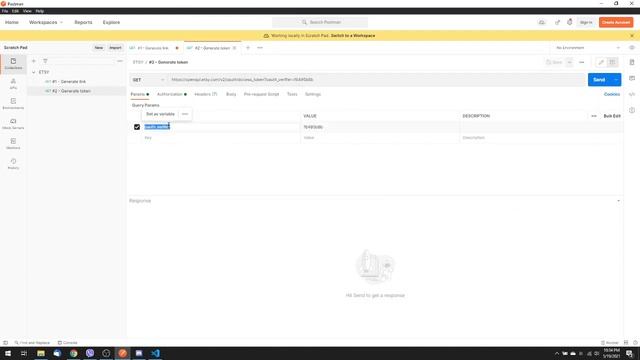Switch to the Tests tab

292,94
